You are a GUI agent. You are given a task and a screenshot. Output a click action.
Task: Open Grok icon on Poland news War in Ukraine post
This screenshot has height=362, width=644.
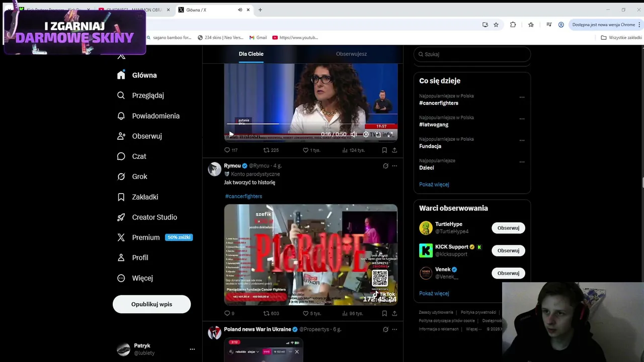tap(385, 329)
